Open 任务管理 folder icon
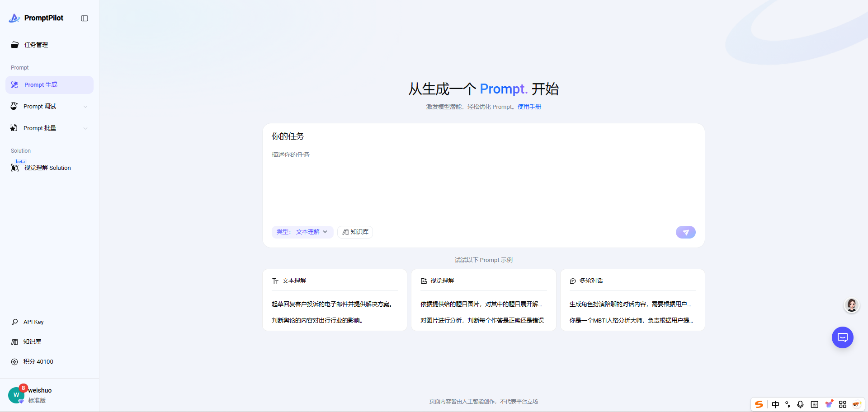Screen dimensions: 868x412 15,45
